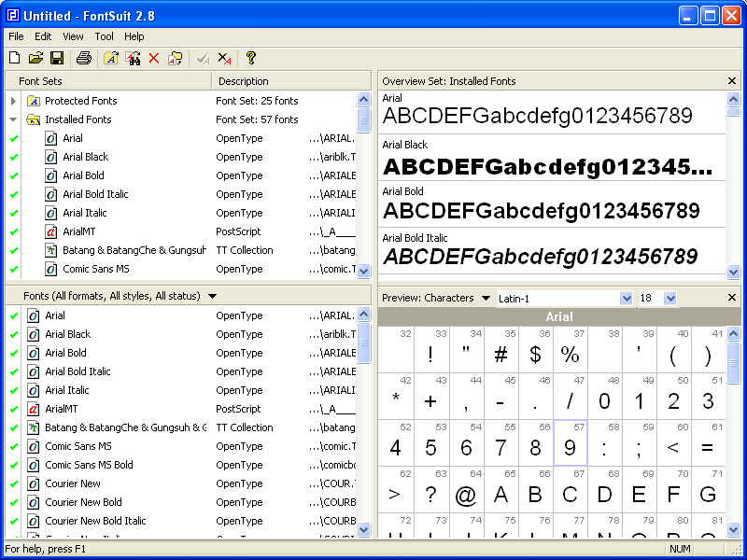
Task: Open the Help menu
Action: [x=134, y=36]
